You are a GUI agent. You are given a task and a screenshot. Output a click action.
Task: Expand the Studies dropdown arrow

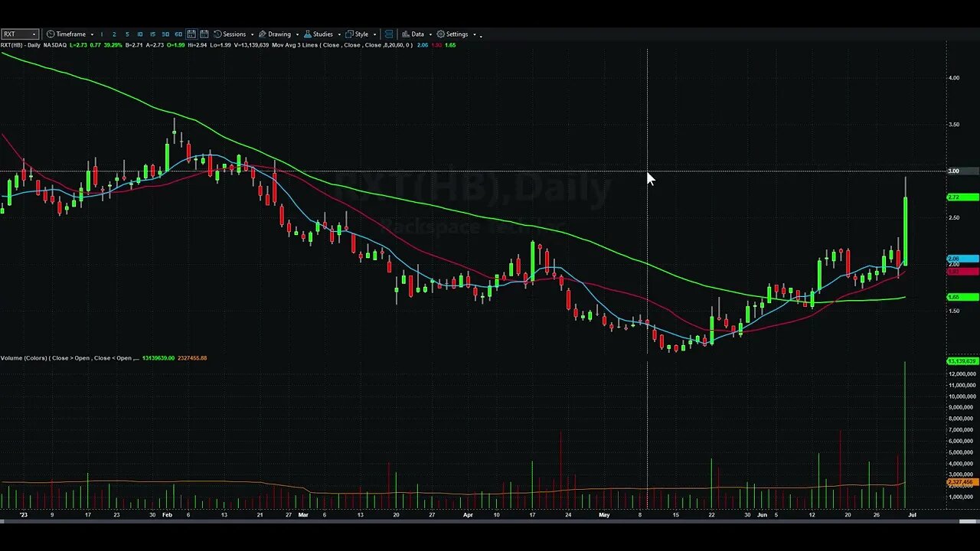[x=339, y=34]
